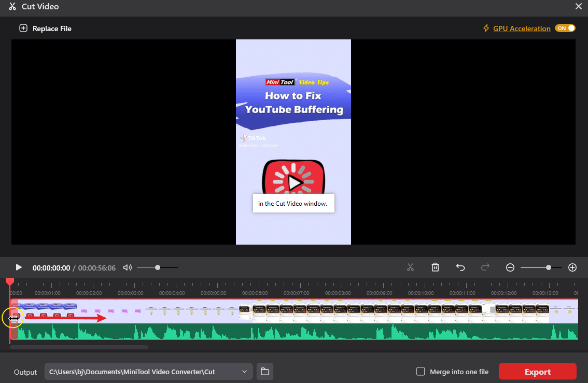The image size is (588, 383).
Task: Expand the Output path dropdown
Action: coord(244,372)
